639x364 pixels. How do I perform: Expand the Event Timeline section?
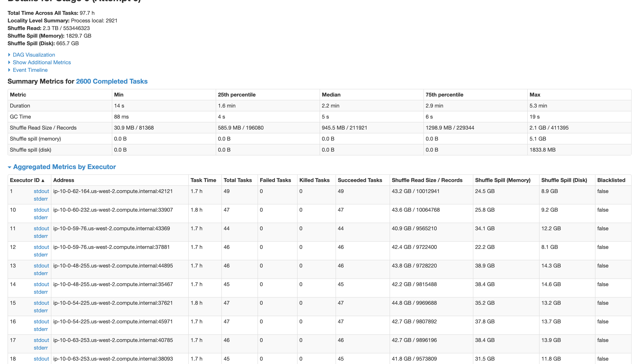pos(30,70)
